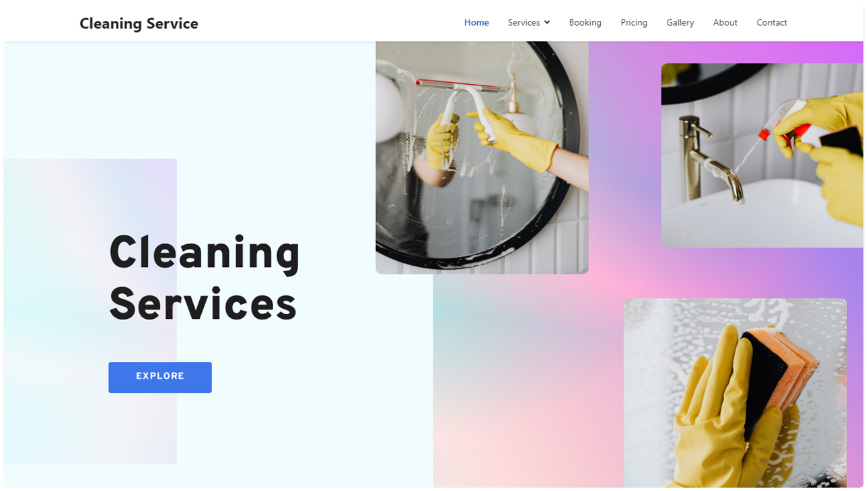Open the round mirror squeegee photo
The height and width of the screenshot is (491, 868).
click(482, 157)
